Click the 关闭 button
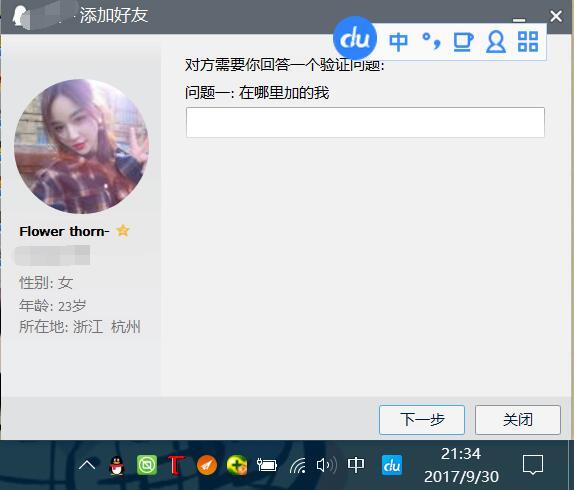 coord(518,419)
